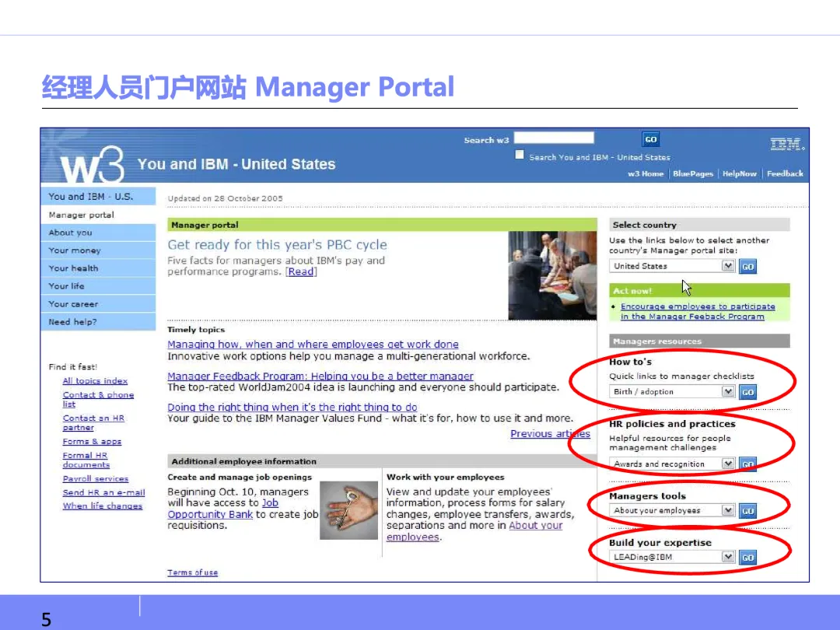
Task: Open About your employees text link
Action: coord(474,531)
